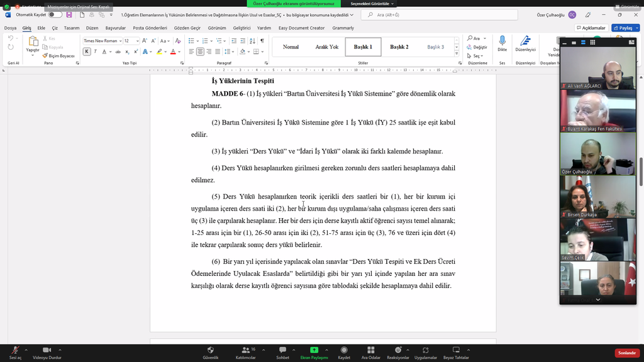Click the Ekran Paylaşımı share screen icon
Image resolution: width=644 pixels, height=362 pixels.
314,350
